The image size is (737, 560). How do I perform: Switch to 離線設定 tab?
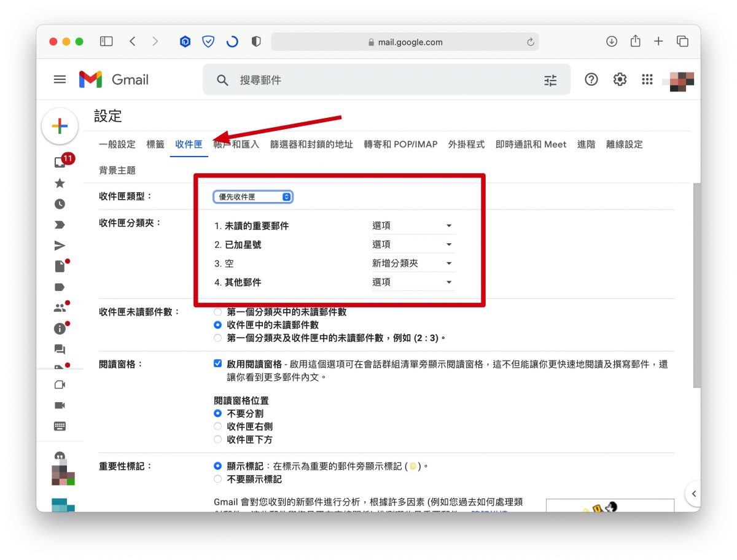624,144
